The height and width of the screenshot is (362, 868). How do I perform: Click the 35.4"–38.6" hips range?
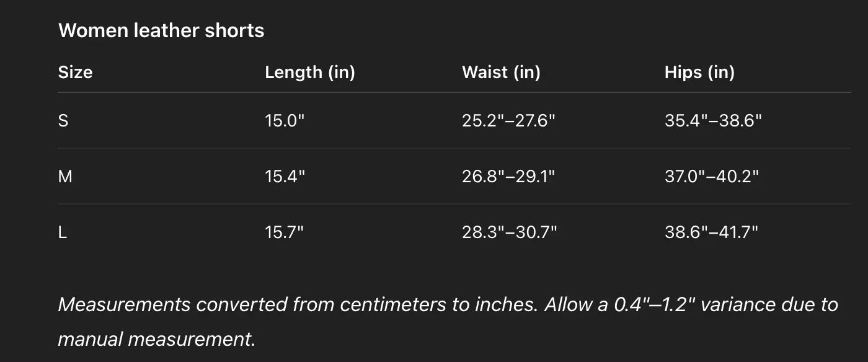point(712,120)
